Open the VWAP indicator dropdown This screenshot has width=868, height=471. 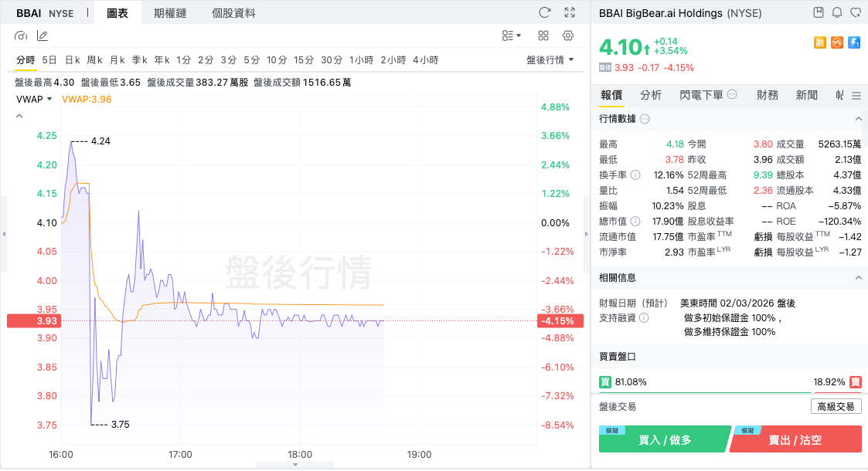(34, 99)
